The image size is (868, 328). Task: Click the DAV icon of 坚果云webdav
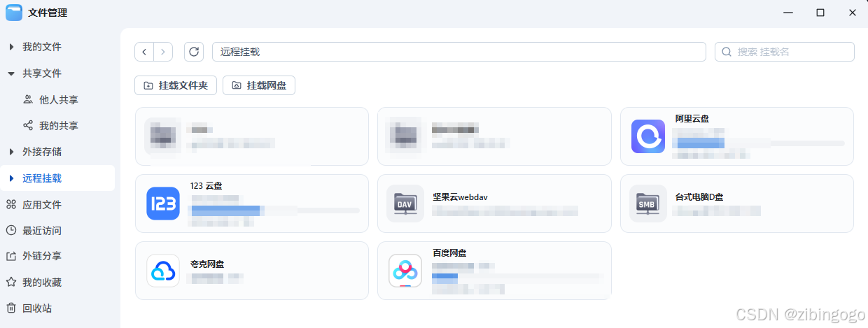(x=405, y=204)
